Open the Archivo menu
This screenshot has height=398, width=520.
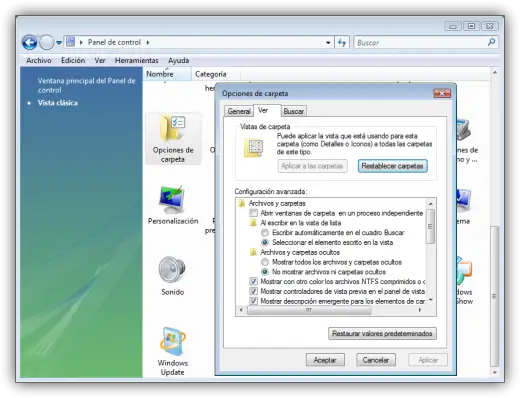click(39, 60)
